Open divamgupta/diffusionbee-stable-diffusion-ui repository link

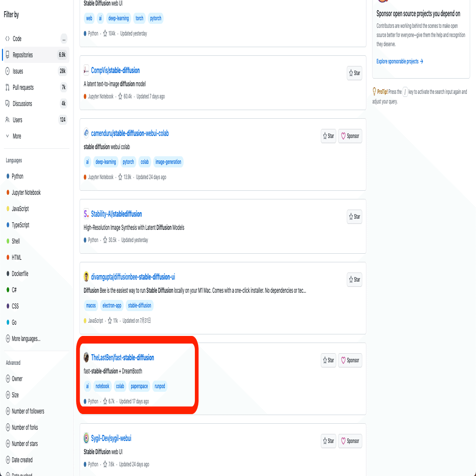[133, 277]
